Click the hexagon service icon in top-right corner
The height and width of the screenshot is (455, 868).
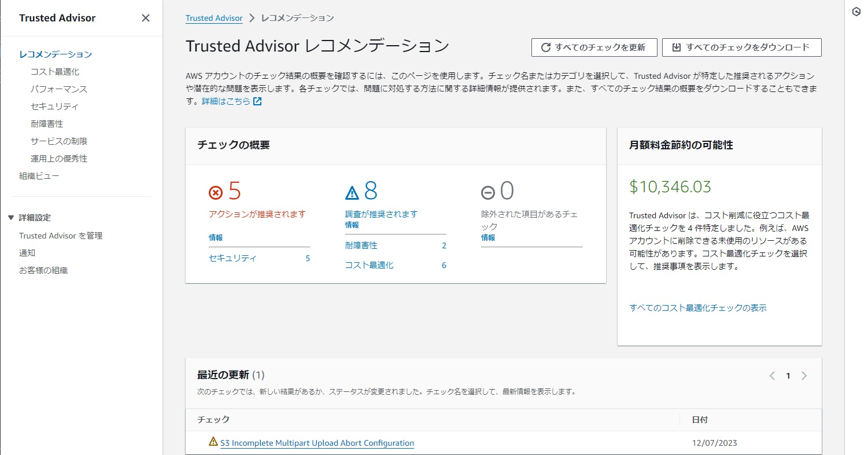tap(855, 11)
